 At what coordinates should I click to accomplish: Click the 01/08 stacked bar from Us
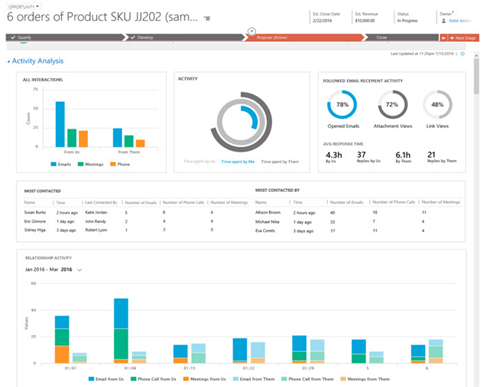[121, 331]
